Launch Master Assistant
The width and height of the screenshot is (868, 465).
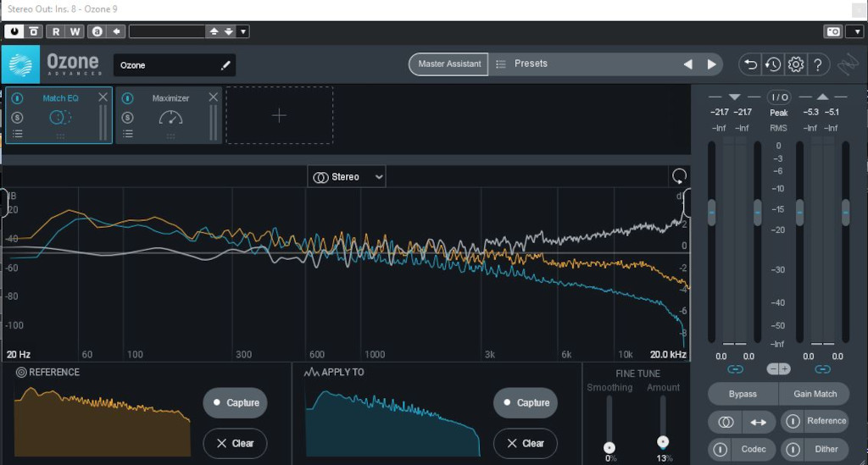pos(449,64)
